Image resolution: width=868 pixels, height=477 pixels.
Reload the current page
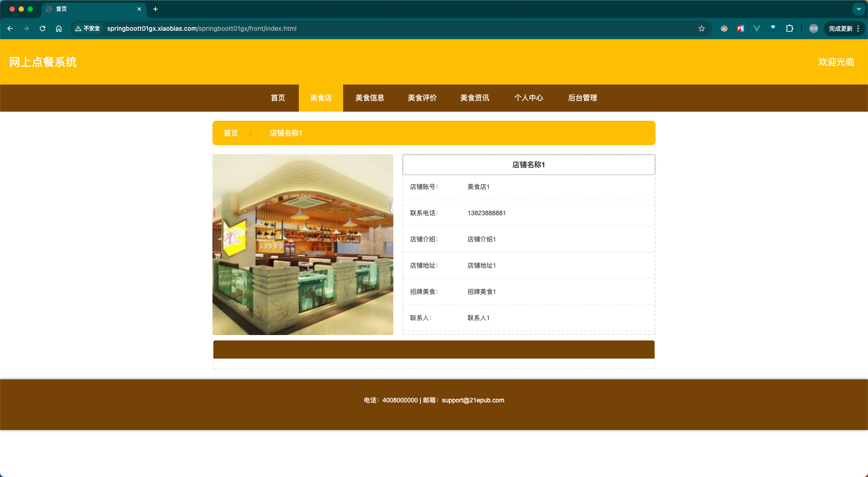click(x=42, y=28)
